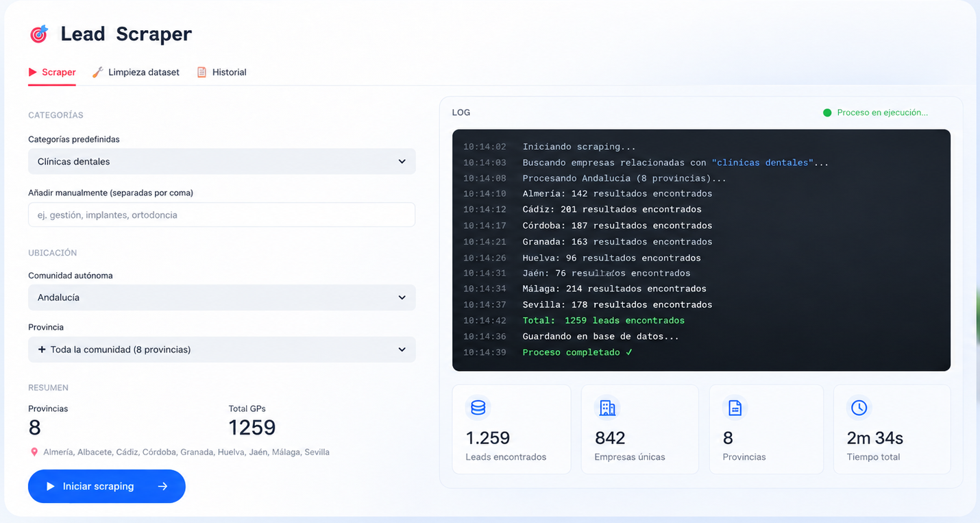Click the green 'Total: 1259 leads encontrados' line

click(603, 320)
